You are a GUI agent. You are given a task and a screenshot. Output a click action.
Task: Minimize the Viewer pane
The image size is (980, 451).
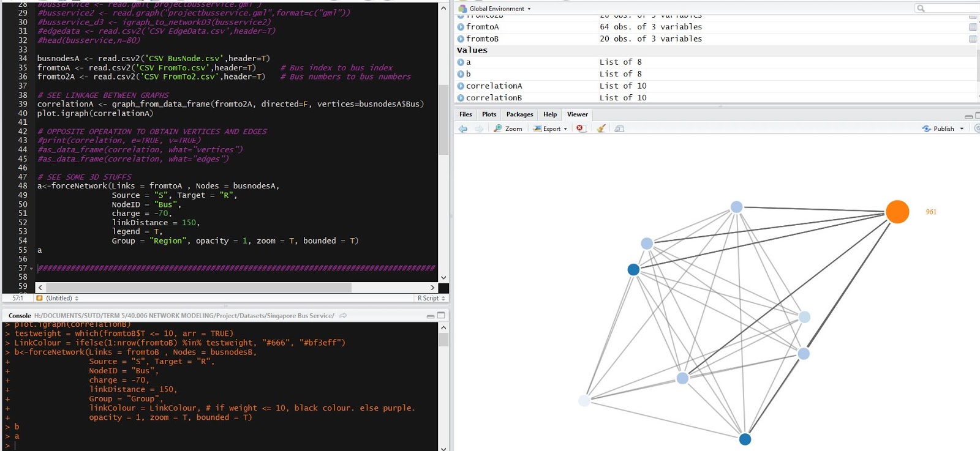tap(968, 115)
